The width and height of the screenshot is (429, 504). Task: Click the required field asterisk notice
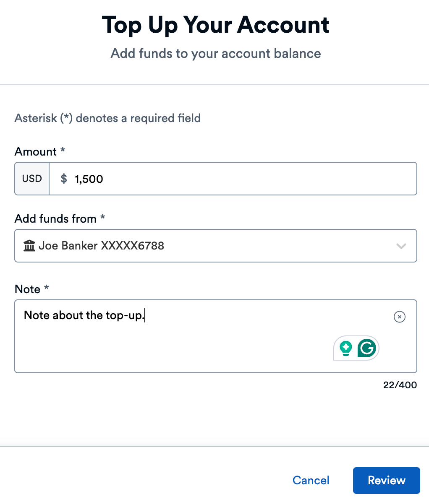click(x=107, y=118)
